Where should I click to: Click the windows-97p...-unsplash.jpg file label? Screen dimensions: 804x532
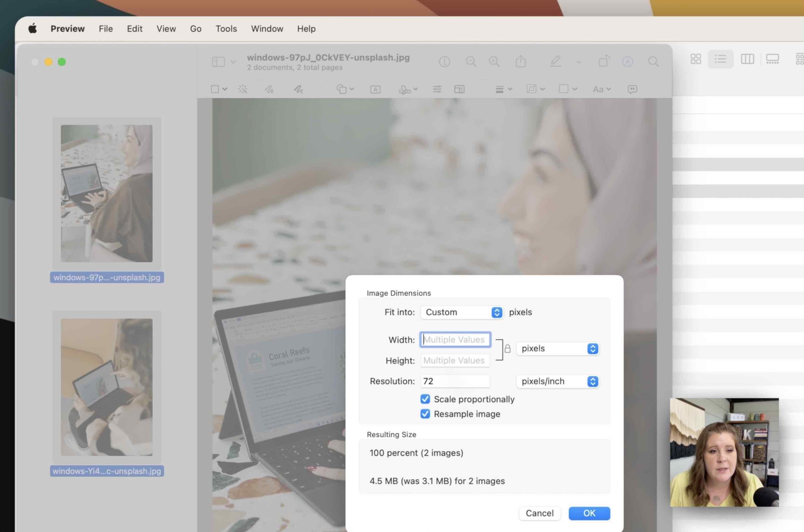(107, 277)
